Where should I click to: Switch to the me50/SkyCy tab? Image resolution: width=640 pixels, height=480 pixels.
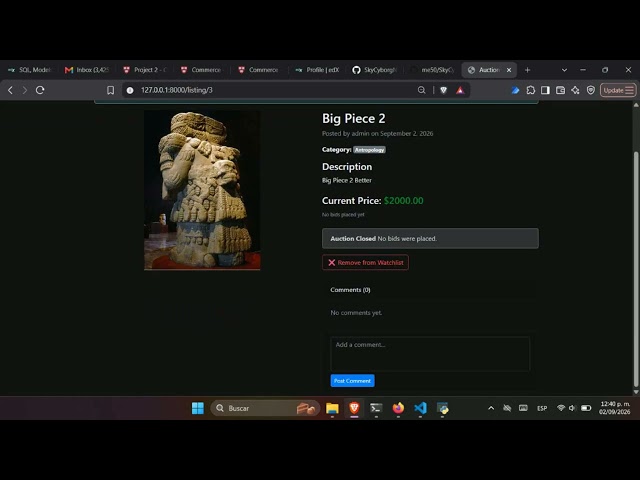coord(433,70)
